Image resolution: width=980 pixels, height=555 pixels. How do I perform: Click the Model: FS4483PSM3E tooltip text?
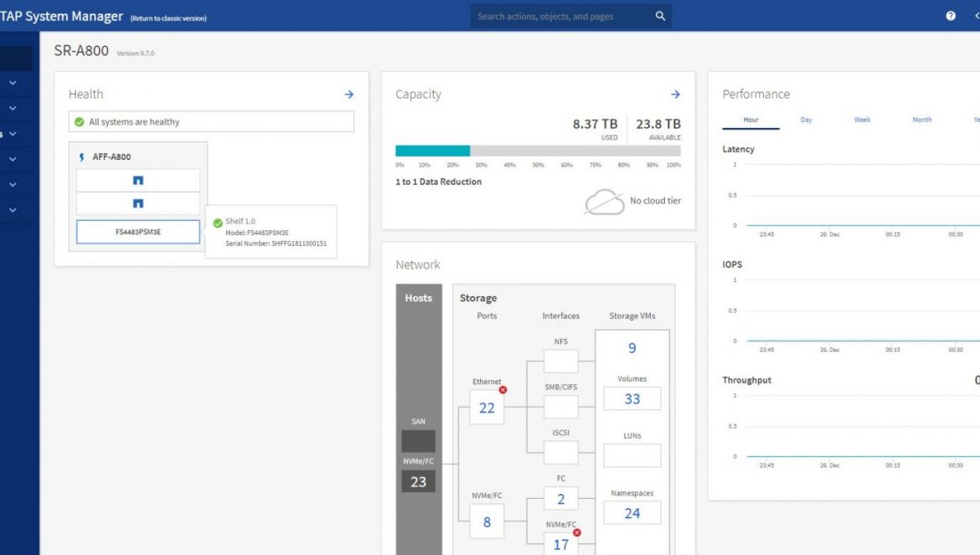pos(257,232)
